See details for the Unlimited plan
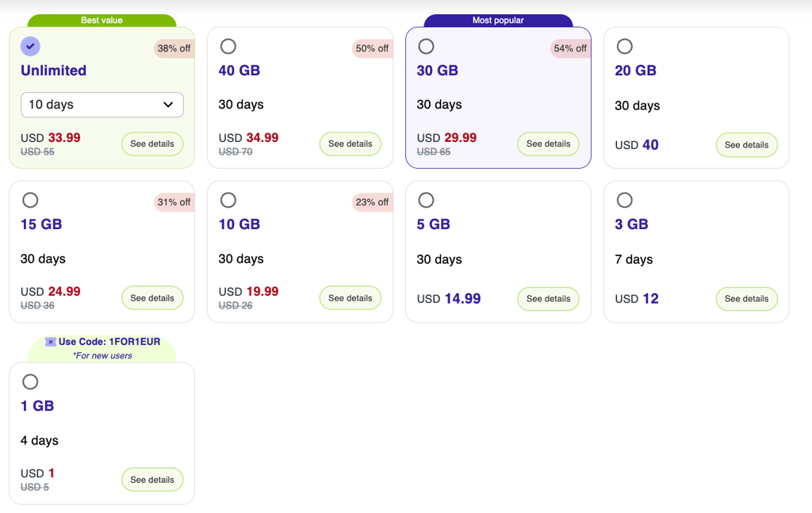Screen dimensions: 812x513 [152, 144]
